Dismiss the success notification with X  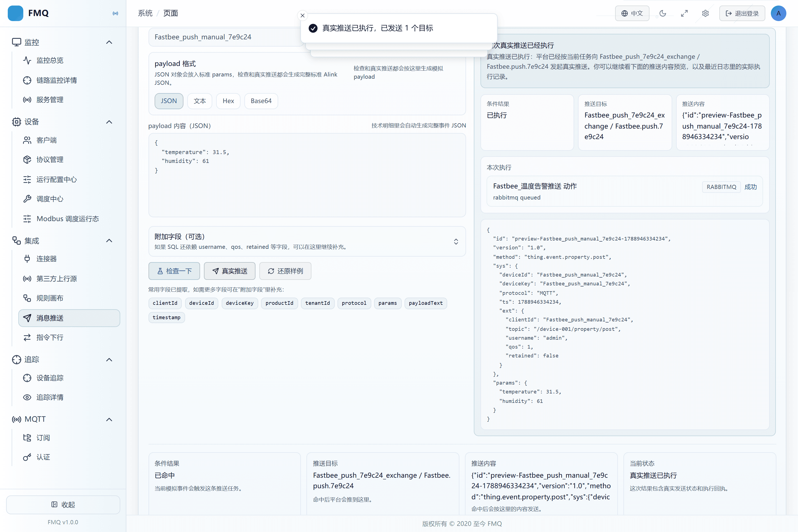pyautogui.click(x=302, y=16)
